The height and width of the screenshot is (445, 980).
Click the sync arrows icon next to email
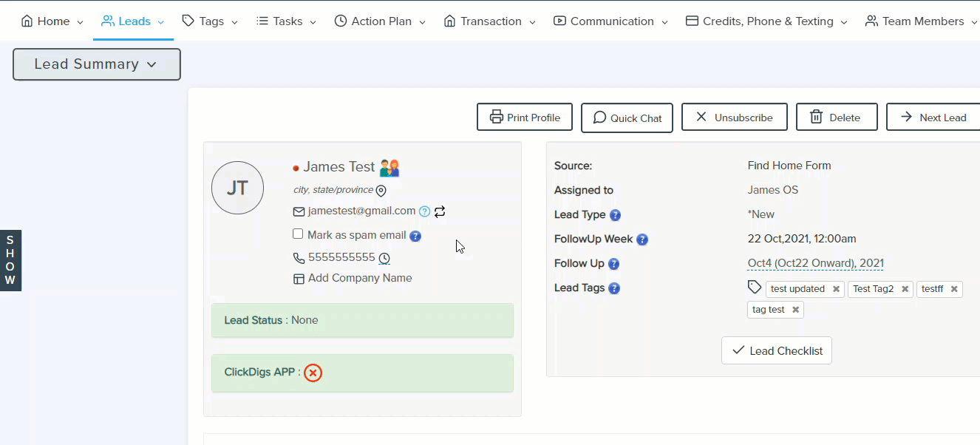coord(440,211)
